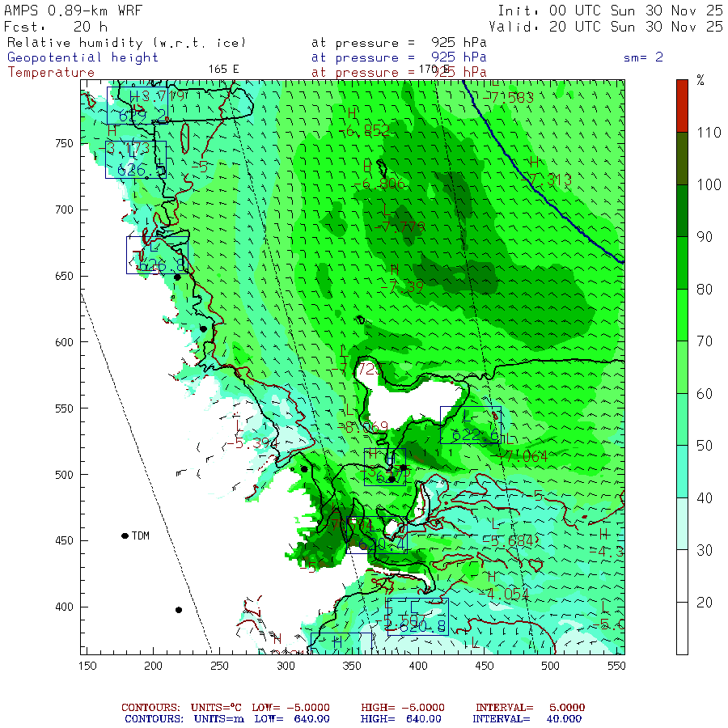Click the black station dot beside TDM
The image size is (728, 728).
pyautogui.click(x=125, y=535)
